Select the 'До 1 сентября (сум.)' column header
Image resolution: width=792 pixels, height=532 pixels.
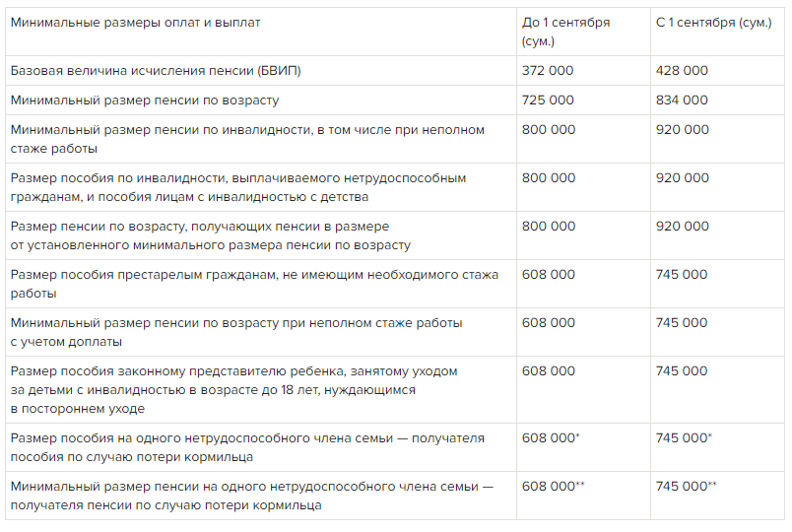point(565,32)
